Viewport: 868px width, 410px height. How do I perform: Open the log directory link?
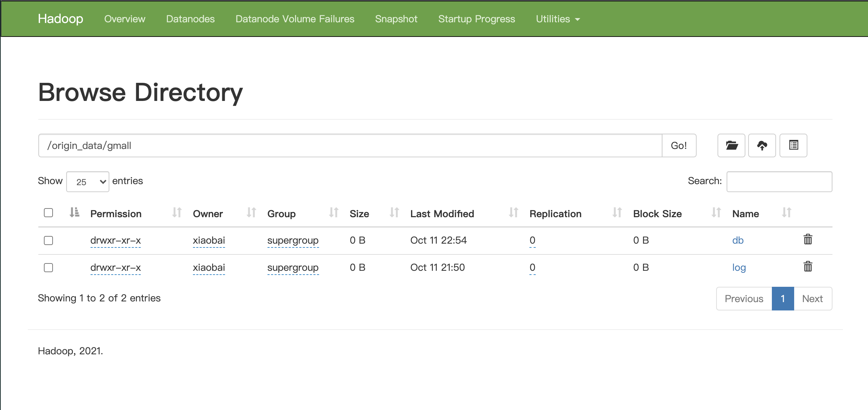coord(739,267)
